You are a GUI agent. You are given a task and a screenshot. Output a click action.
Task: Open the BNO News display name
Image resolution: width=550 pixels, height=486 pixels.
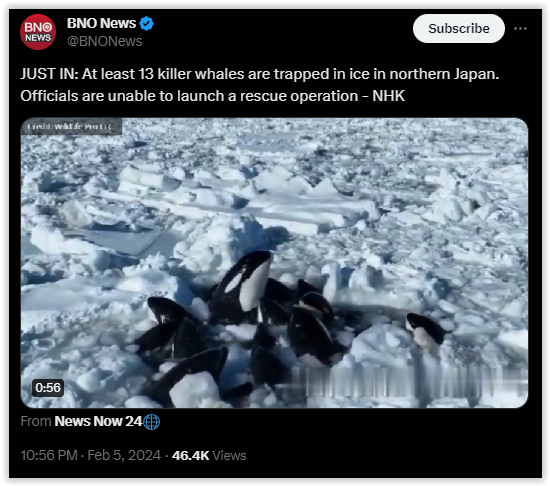coord(101,23)
